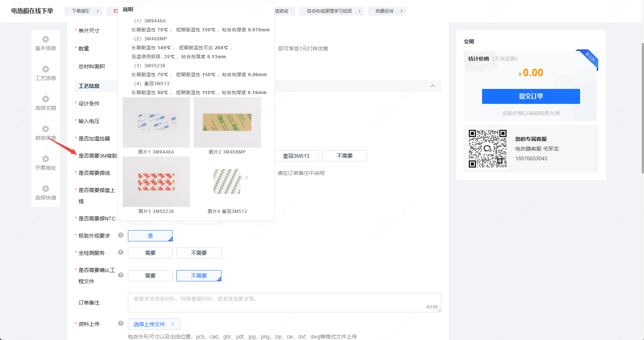Click the page vertical scrollbar
Image resolution: width=644 pixels, height=340 pixels.
click(x=642, y=108)
